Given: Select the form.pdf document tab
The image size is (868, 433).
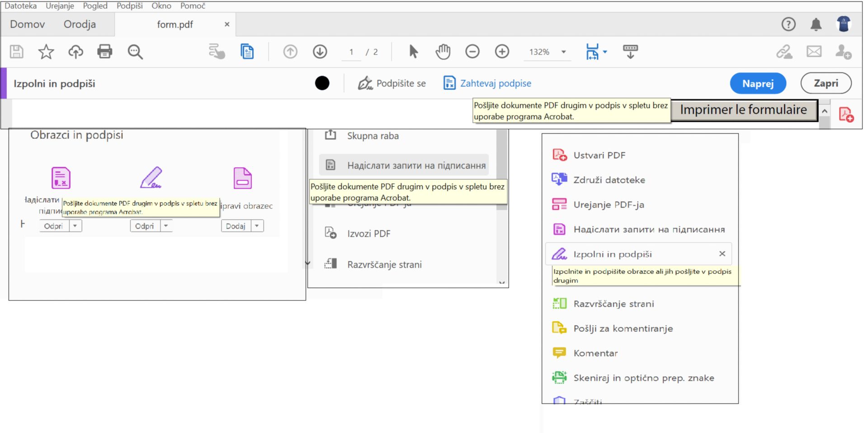Looking at the screenshot, I should 175,24.
